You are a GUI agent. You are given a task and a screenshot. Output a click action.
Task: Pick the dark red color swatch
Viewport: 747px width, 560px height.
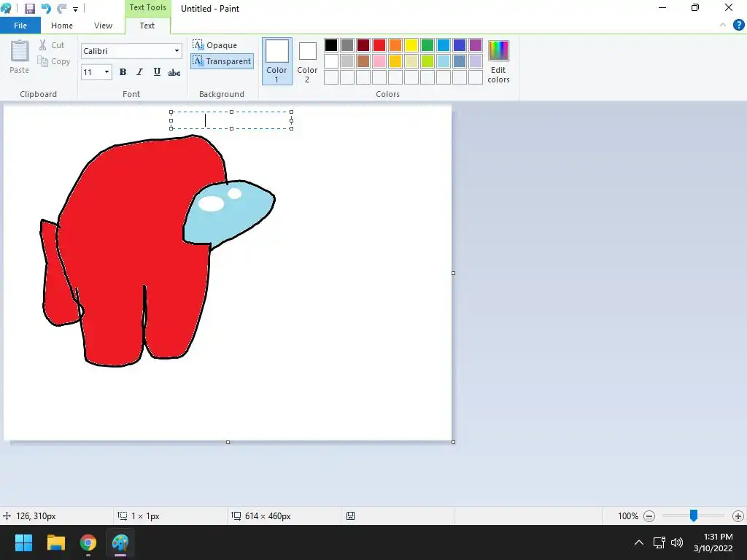[363, 45]
